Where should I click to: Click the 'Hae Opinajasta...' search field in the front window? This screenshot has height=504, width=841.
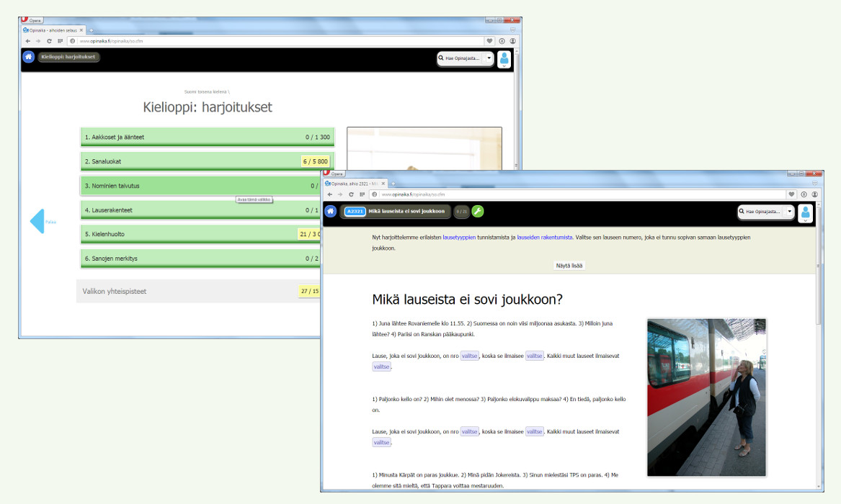coord(765,212)
